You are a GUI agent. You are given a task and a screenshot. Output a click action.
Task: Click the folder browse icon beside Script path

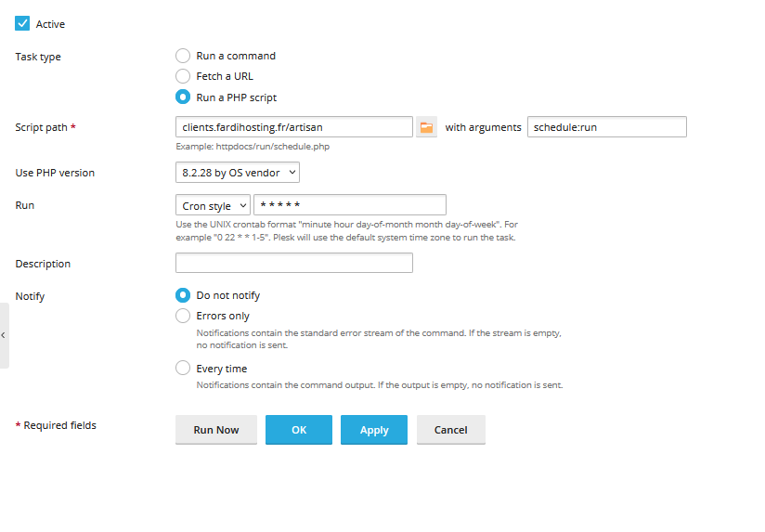coord(426,127)
